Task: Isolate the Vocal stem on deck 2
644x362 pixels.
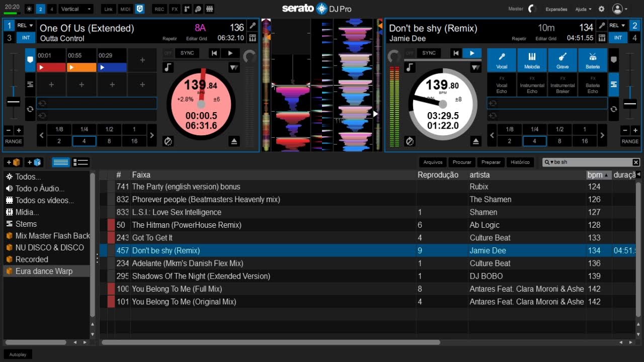Action: click(x=502, y=60)
